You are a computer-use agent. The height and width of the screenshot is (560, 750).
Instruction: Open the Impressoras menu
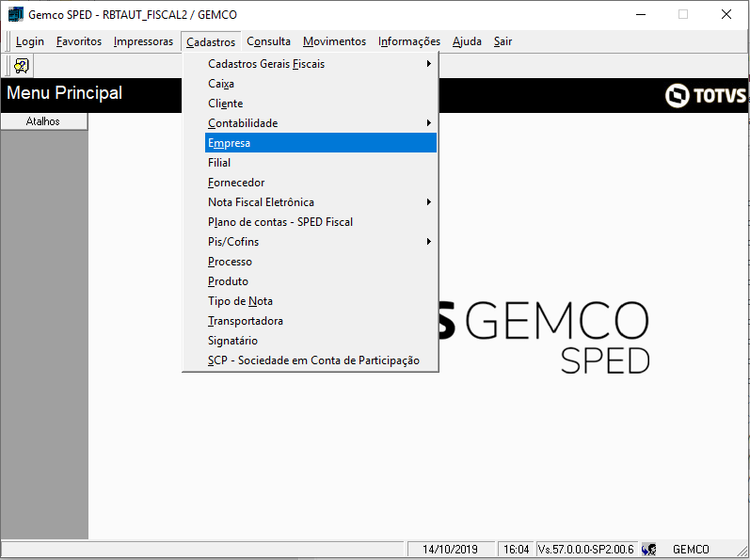(143, 41)
